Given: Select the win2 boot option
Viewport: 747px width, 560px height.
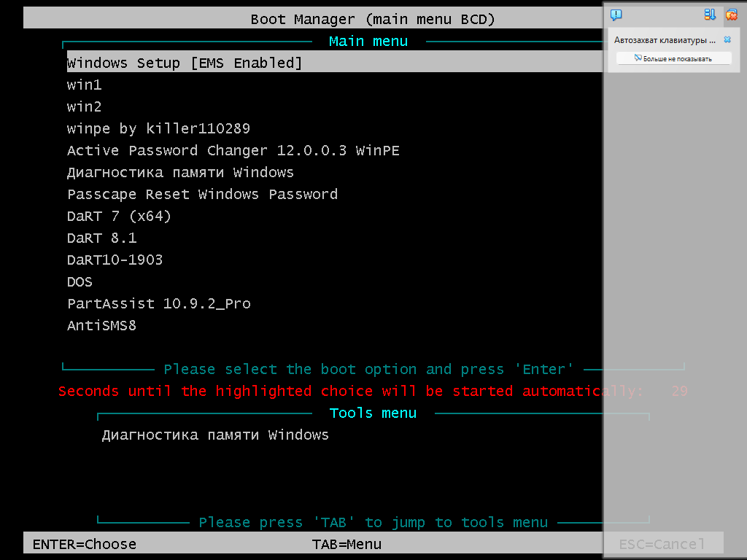Looking at the screenshot, I should point(85,106).
